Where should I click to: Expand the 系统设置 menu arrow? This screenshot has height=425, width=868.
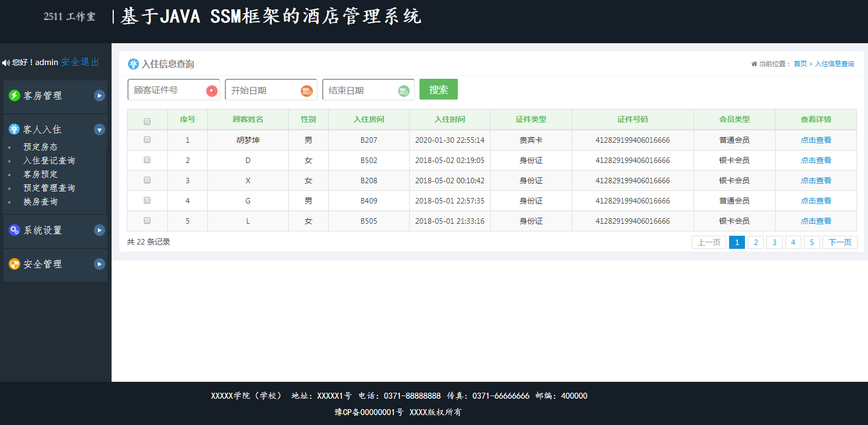[x=100, y=230]
